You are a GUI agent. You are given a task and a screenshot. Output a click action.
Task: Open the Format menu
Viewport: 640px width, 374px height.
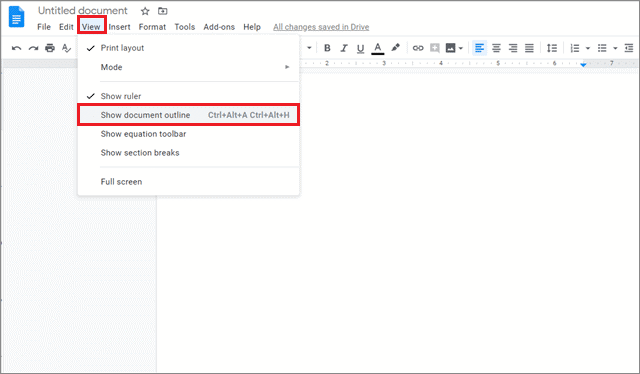[152, 27]
